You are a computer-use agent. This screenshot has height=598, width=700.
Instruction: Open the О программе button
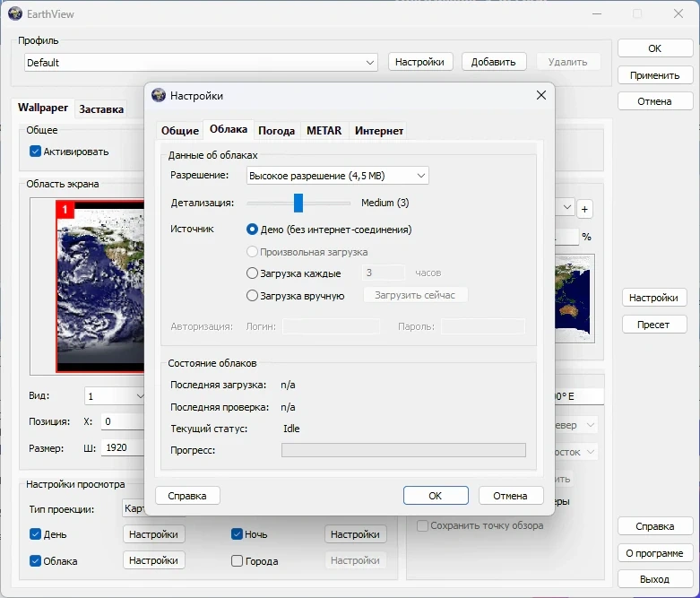click(x=655, y=553)
